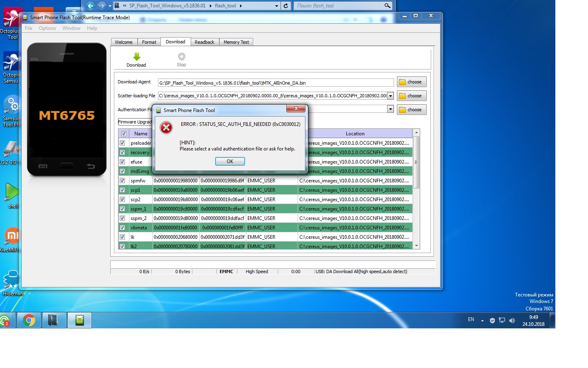Click the green taskbar icon with red badge
Viewport: 588px width, 368px height.
pyautogui.click(x=5, y=321)
